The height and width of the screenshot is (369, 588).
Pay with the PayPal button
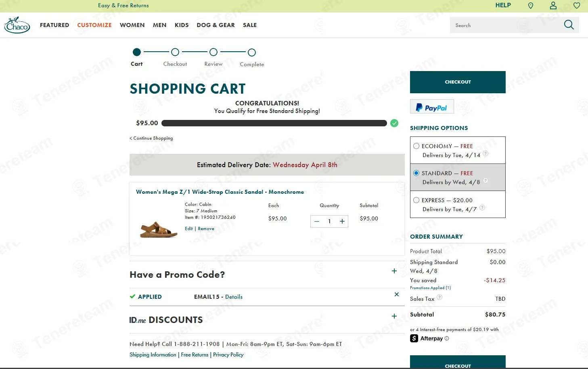coord(432,107)
